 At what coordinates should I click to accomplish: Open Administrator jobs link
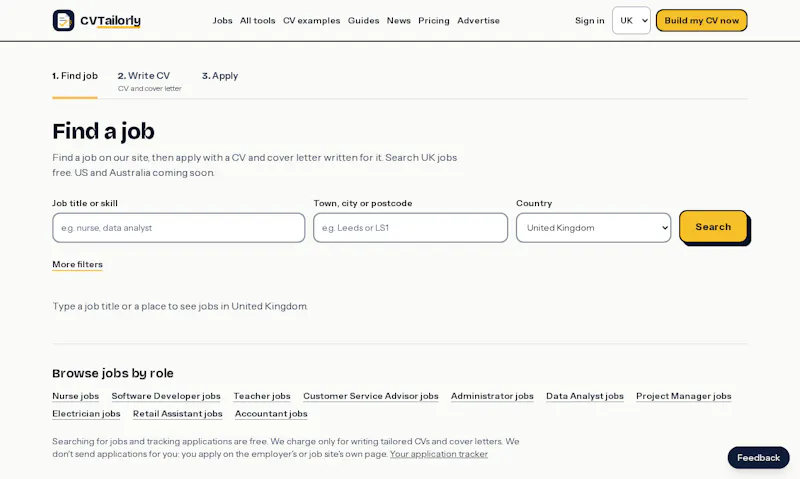(492, 396)
